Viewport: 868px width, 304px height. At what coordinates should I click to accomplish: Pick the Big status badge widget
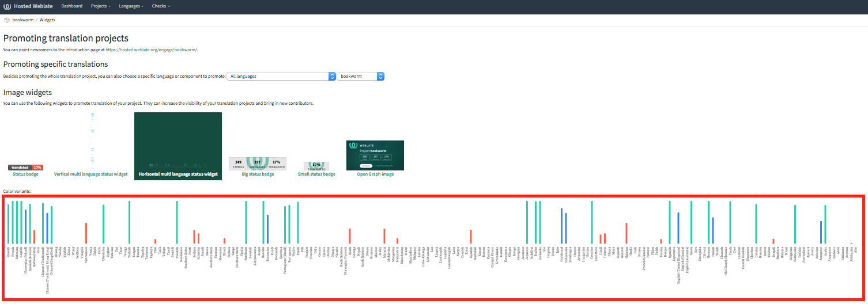tap(258, 167)
